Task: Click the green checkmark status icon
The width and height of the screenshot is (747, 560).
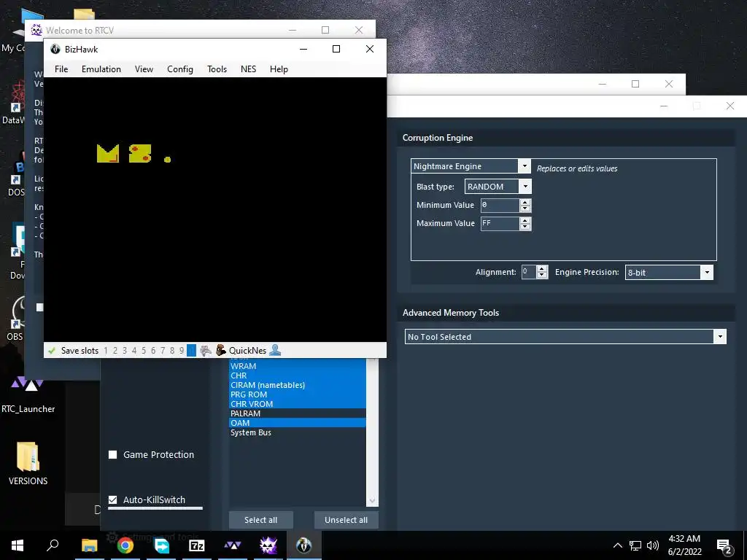Action: tap(52, 351)
